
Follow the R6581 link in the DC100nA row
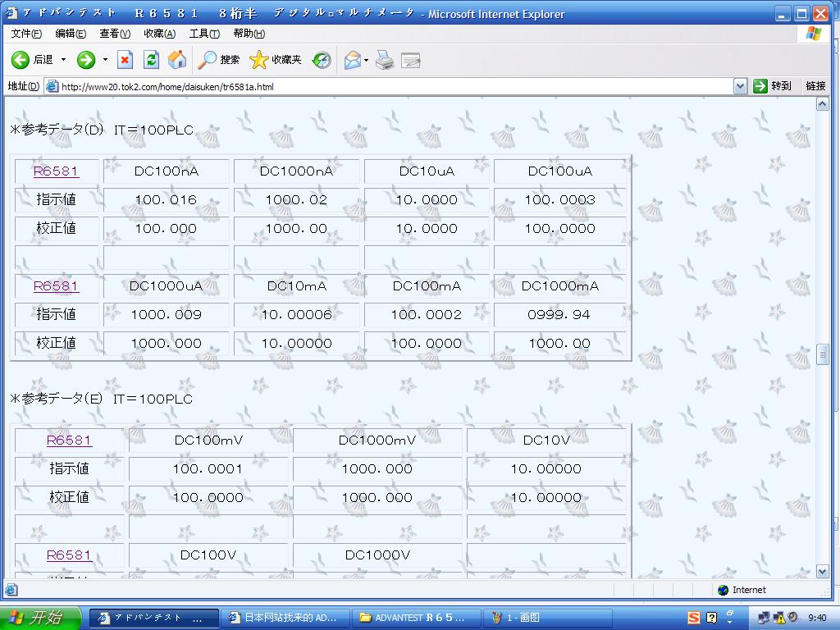[x=57, y=171]
